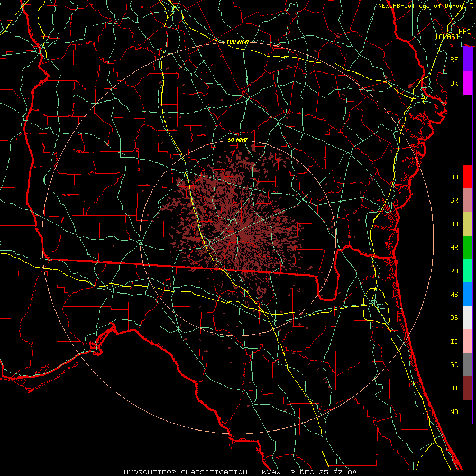Image resolution: width=476 pixels, height=476 pixels.
Task: Click the GC legend label
Action: [454, 365]
